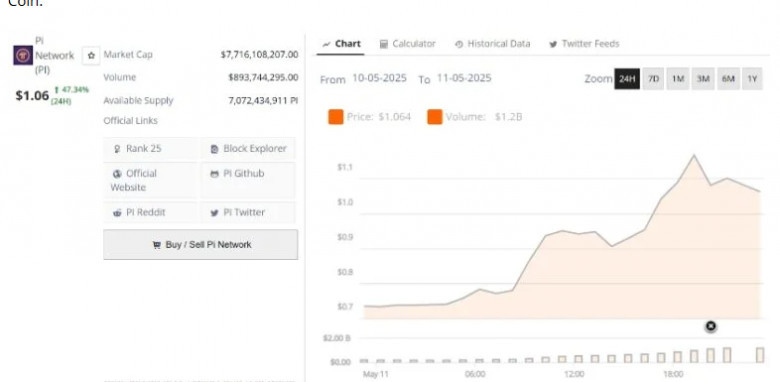
Task: Click the Rank 25 badge
Action: 151,149
